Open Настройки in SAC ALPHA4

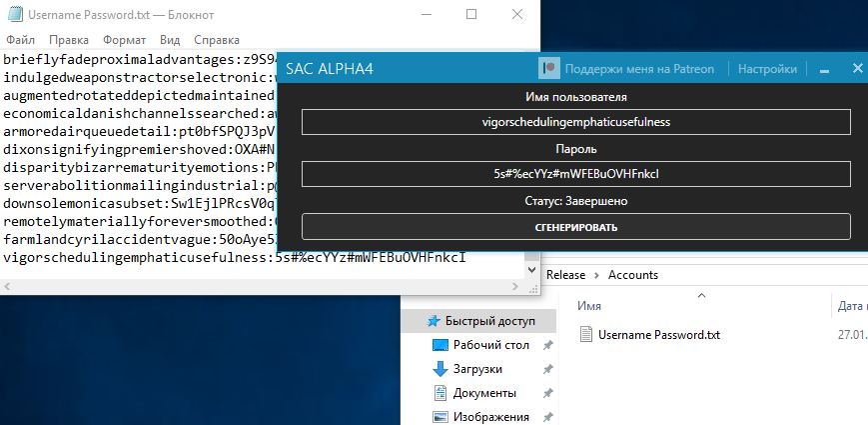pos(768,69)
